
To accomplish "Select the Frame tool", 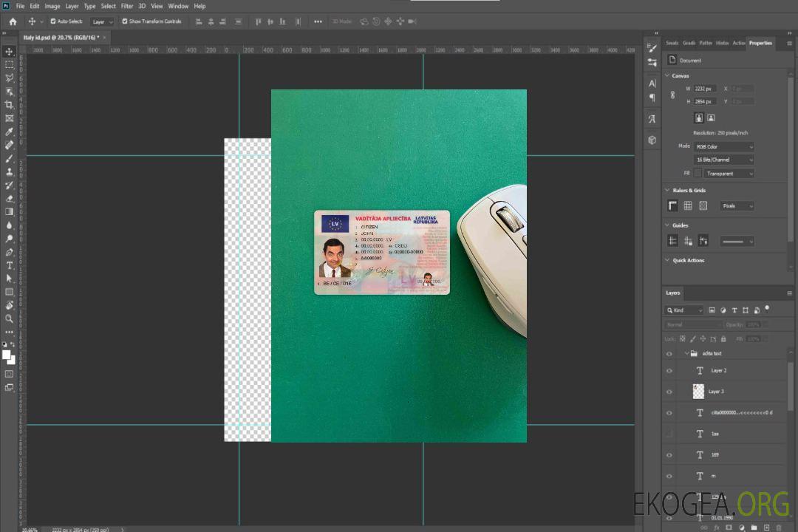I will tap(9, 118).
